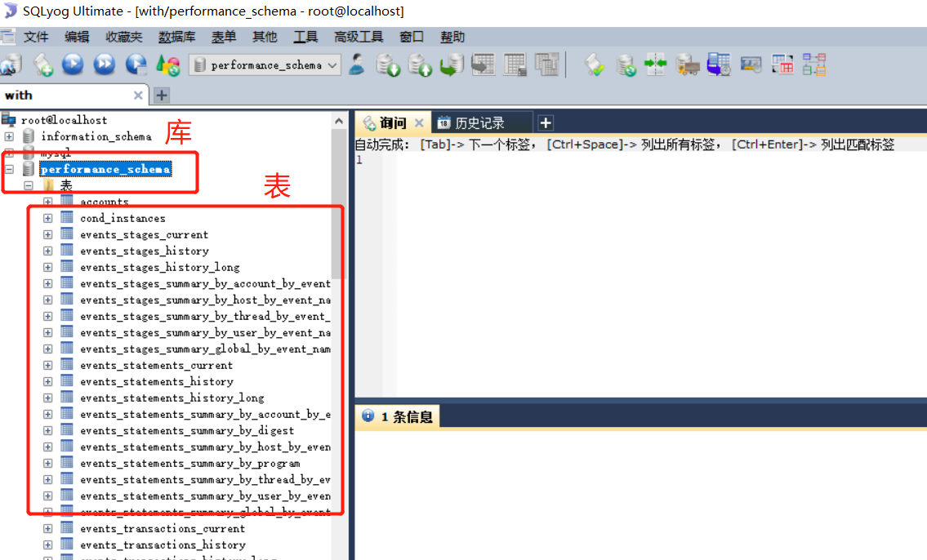Viewport: 927px width, 560px height.
Task: Open the performance_schema database dropdown
Action: coord(332,65)
